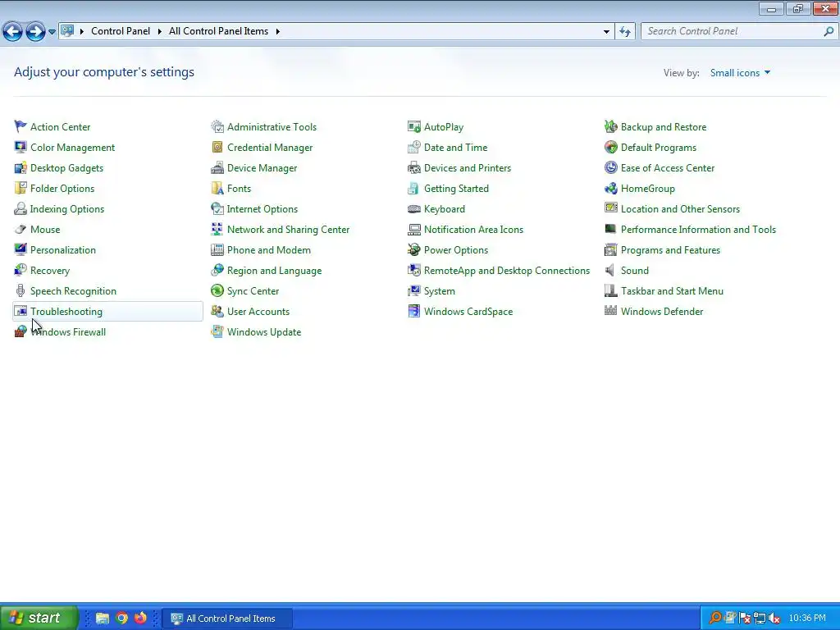The width and height of the screenshot is (840, 630).
Task: Open the Credential Manager vault icon
Action: pos(217,148)
